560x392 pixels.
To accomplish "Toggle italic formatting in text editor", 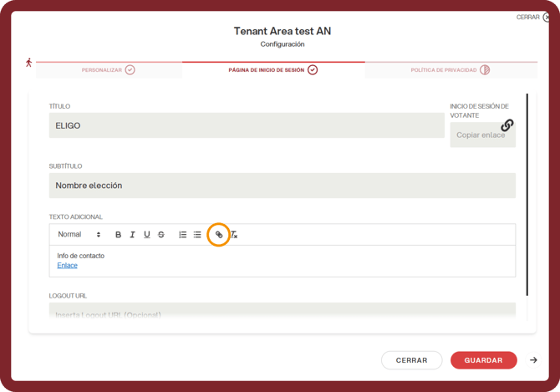I will tap(133, 235).
